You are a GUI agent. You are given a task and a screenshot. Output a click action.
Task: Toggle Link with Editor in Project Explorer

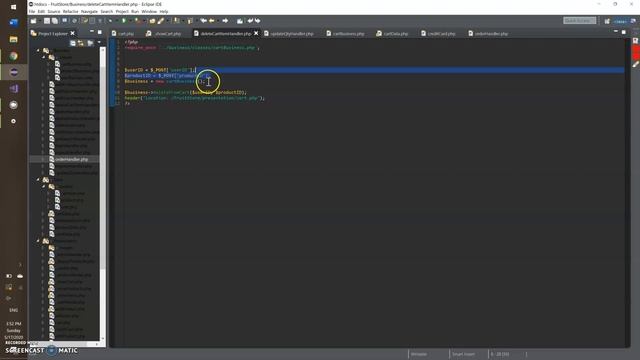(81, 43)
